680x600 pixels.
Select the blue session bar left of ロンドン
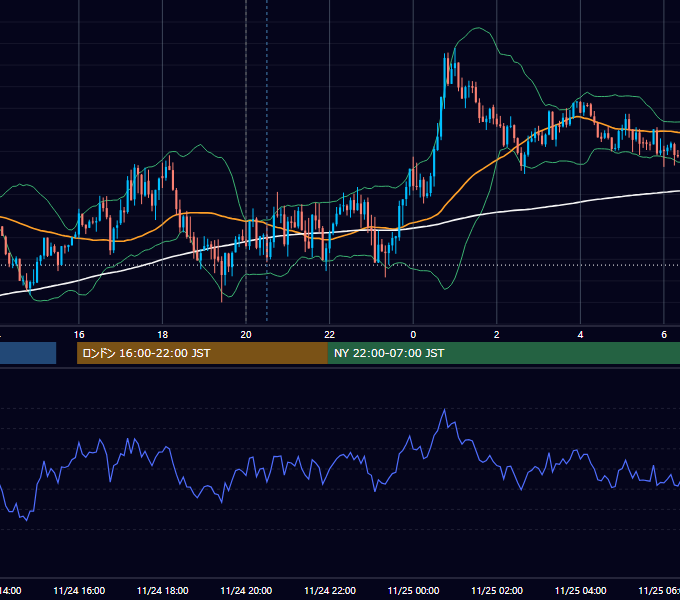[x=28, y=353]
